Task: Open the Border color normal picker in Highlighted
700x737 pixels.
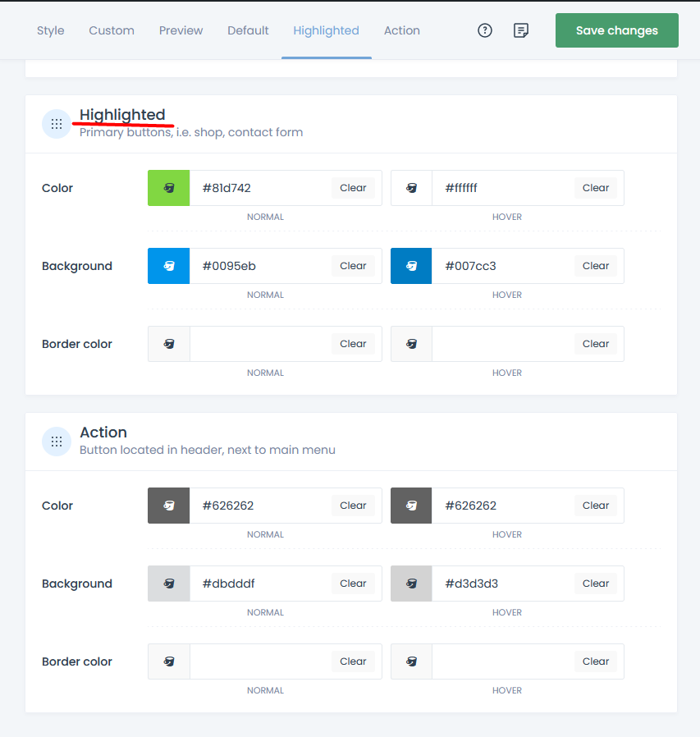Action: point(167,343)
